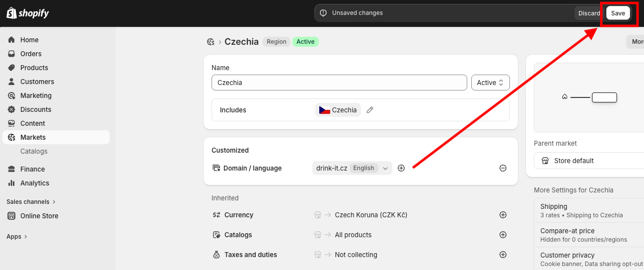Expand the Apps section
The width and height of the screenshot is (644, 270).
[x=17, y=237]
